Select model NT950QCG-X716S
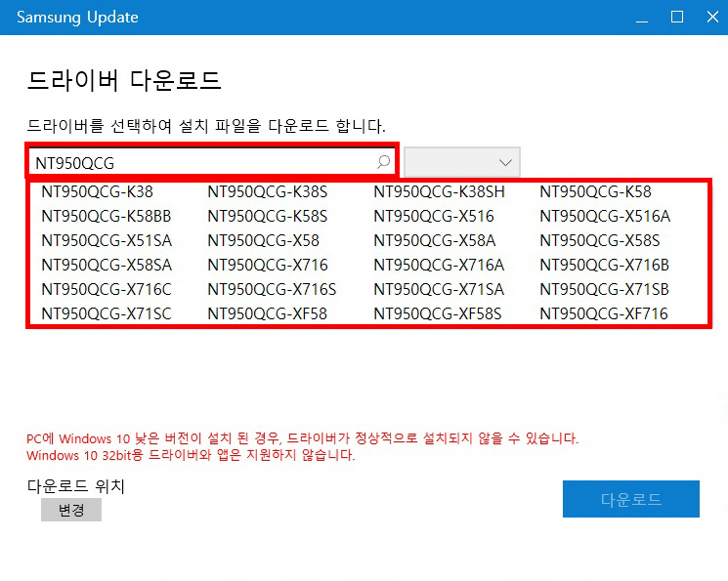The height and width of the screenshot is (581, 728). tap(272, 290)
